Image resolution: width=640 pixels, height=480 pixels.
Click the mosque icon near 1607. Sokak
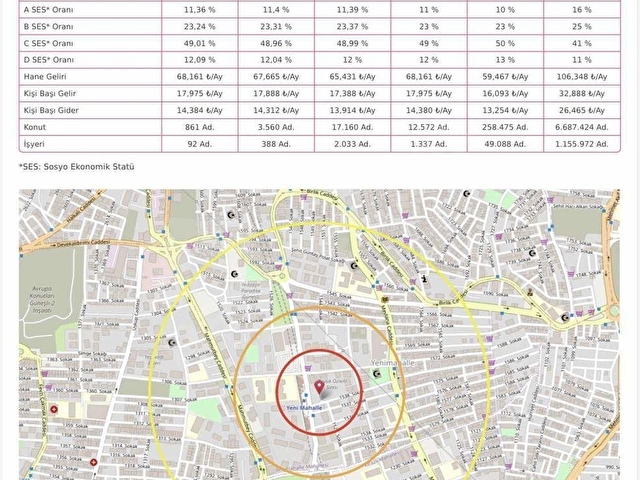pos(231,215)
